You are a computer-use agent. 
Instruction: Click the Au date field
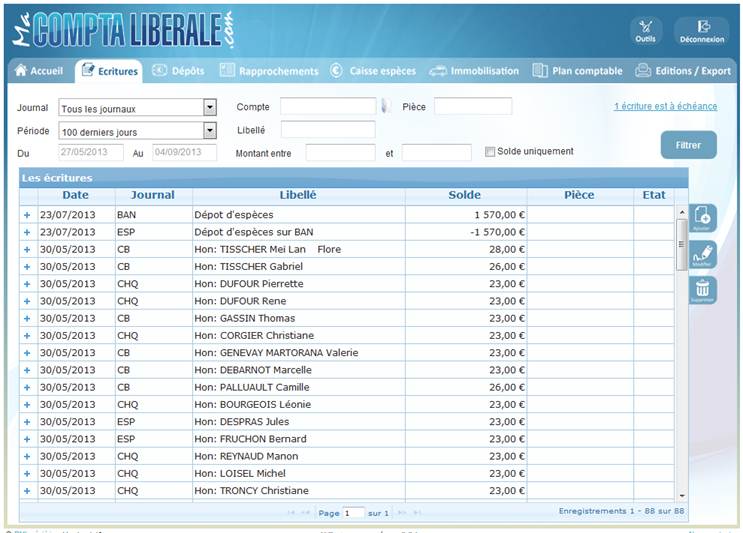[184, 152]
